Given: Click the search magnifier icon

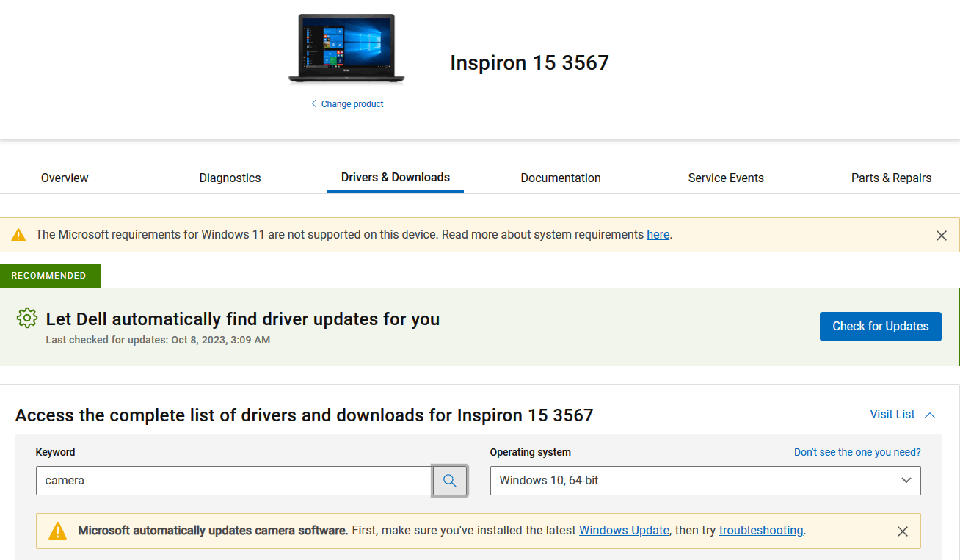Looking at the screenshot, I should [x=449, y=480].
